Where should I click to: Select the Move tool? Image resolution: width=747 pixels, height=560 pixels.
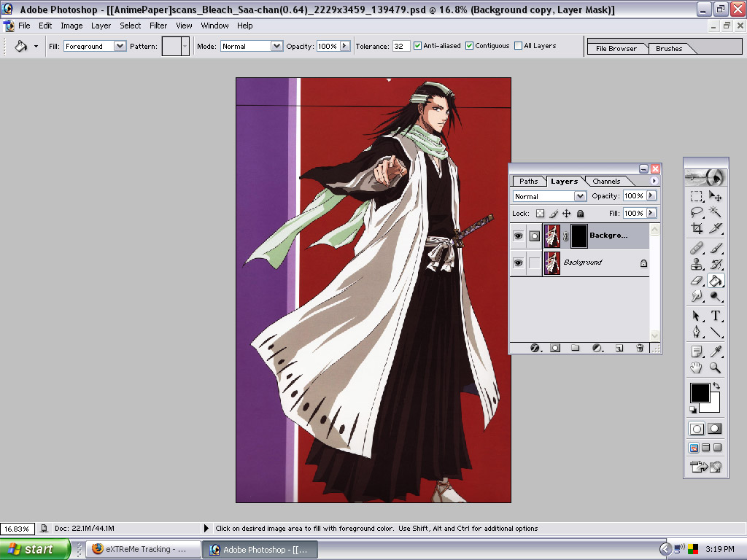pos(715,196)
